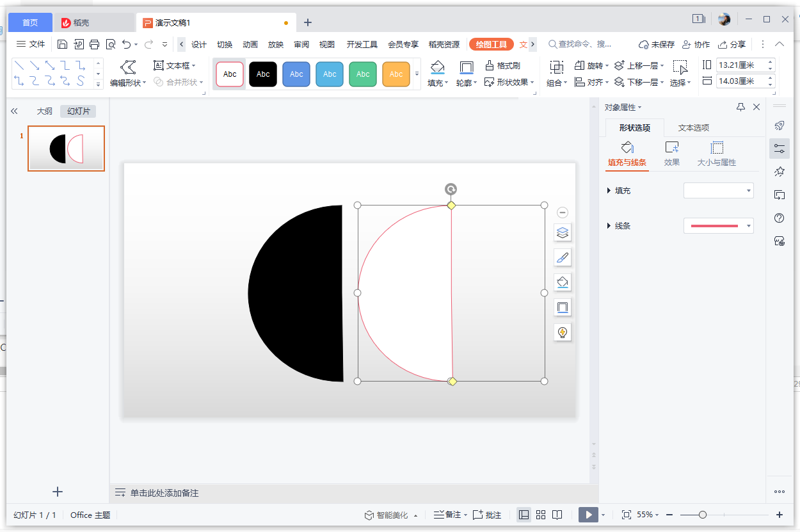Viewport: 800px width, 532px height.
Task: Open the star animation sidebar icon
Action: [780, 172]
